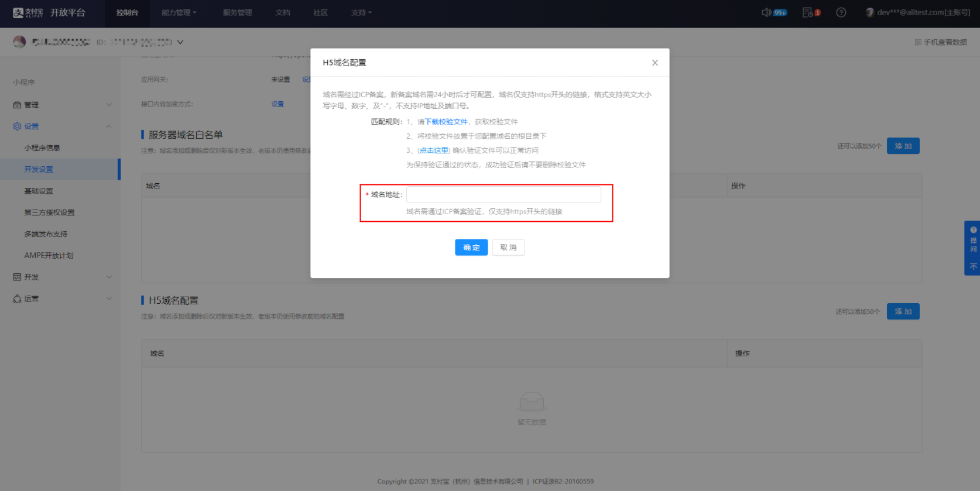Open the 支持 dropdown menu
Viewport: 980px width, 491px height.
pyautogui.click(x=361, y=13)
